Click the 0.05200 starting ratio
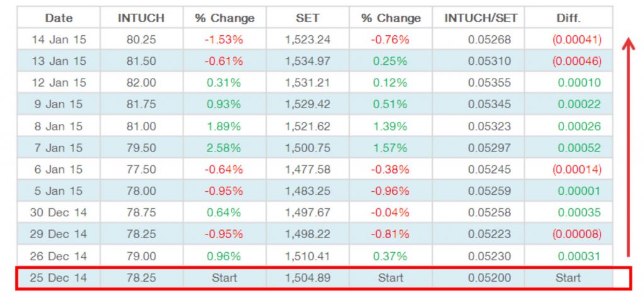644x298 pixels. 484,277
